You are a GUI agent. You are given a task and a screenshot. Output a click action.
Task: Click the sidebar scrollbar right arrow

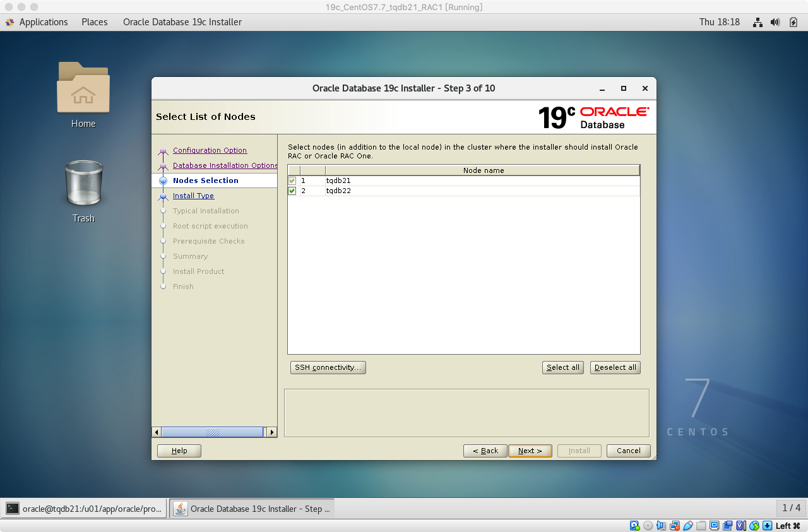(272, 432)
